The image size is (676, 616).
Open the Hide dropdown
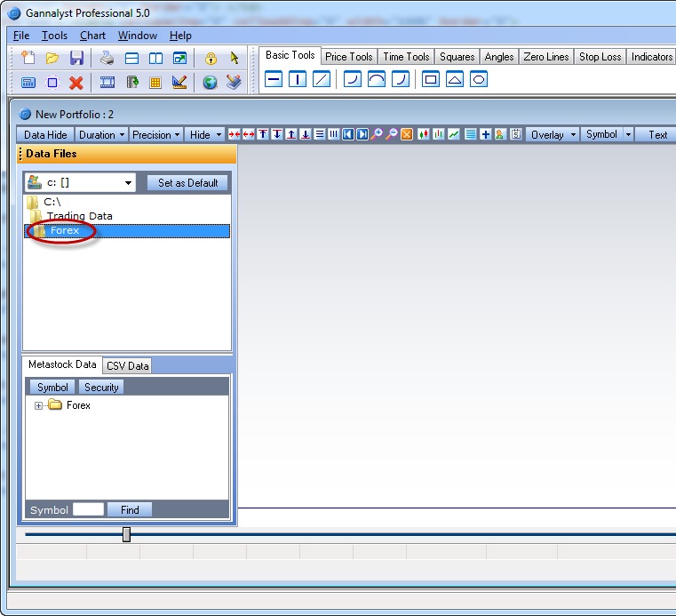coord(206,135)
